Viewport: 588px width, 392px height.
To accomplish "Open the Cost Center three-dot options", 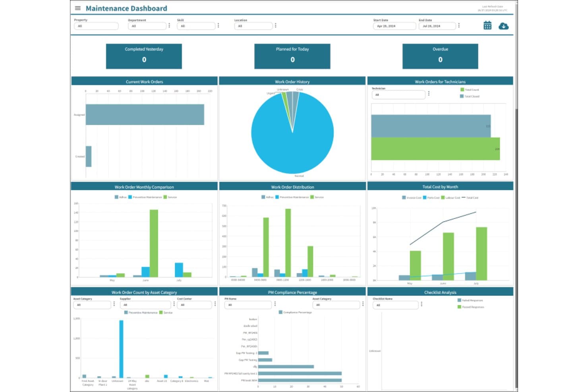I will click(215, 304).
